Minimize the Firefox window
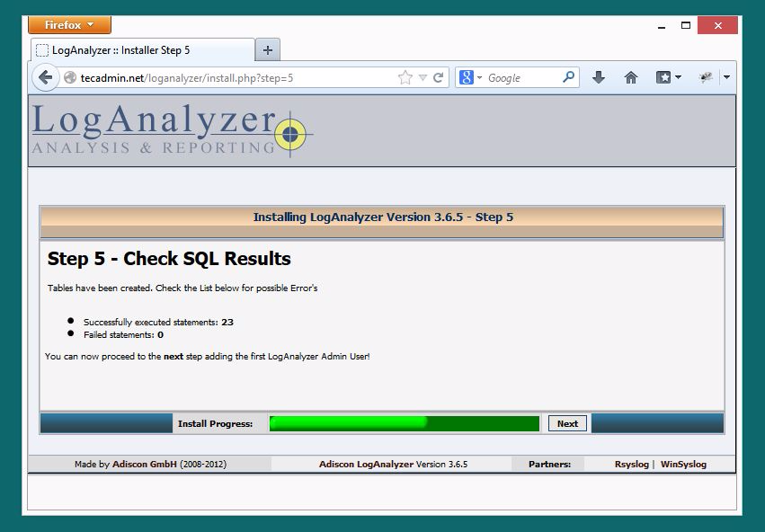This screenshot has width=765, height=532. [661, 26]
